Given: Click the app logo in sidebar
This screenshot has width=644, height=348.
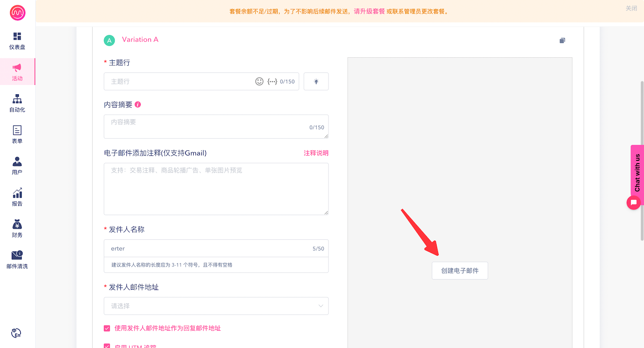Looking at the screenshot, I should click(x=17, y=13).
